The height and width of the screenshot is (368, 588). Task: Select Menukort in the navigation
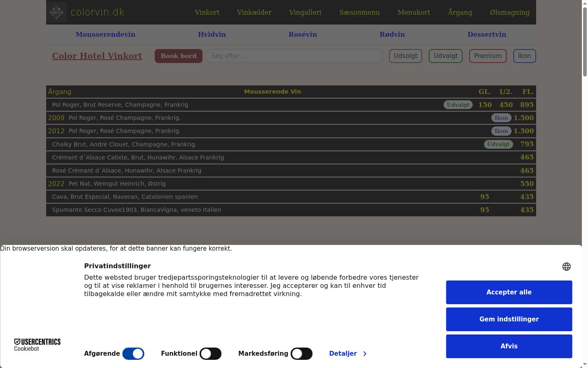click(x=414, y=12)
